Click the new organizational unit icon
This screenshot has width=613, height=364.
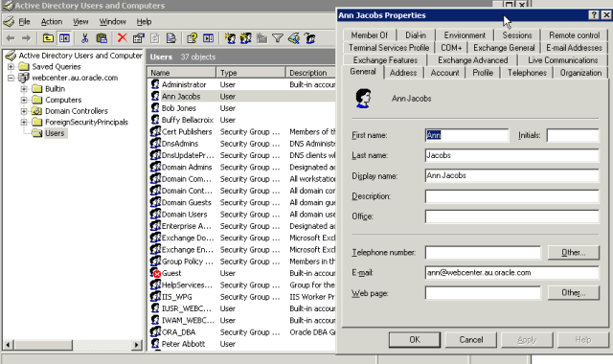coord(261,38)
